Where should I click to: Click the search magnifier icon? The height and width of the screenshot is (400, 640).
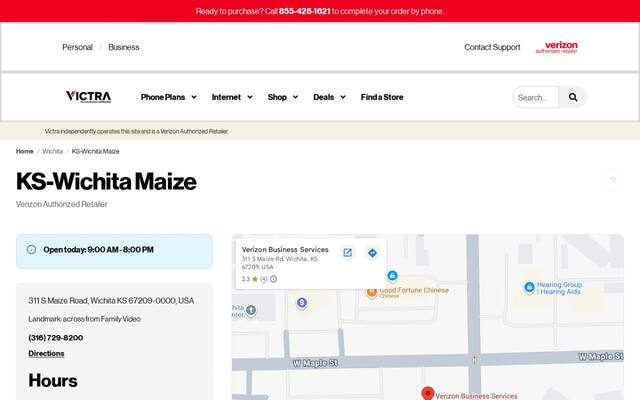(573, 97)
